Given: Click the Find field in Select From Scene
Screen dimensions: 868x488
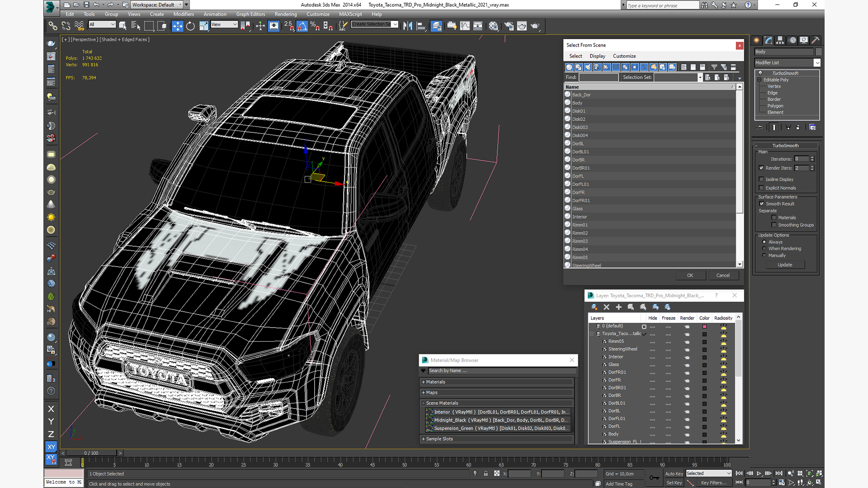Looking at the screenshot, I should [x=599, y=77].
